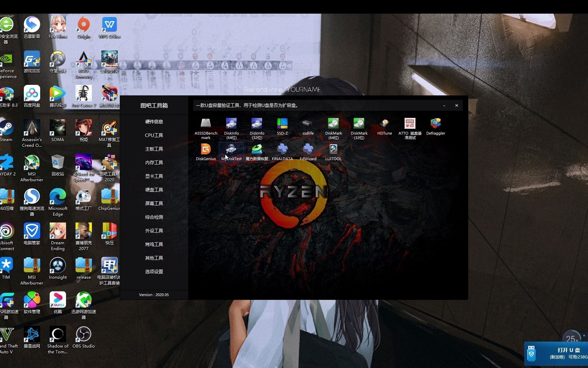Screen dimensions: 588x368
Task: Open Dream Ending desktop shortcut
Action: [x=58, y=237]
